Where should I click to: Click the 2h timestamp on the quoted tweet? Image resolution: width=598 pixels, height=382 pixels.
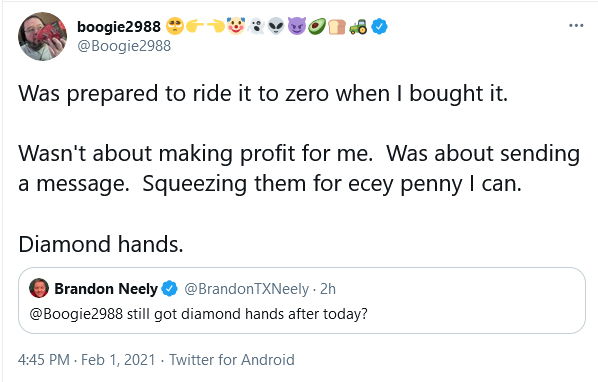point(328,289)
